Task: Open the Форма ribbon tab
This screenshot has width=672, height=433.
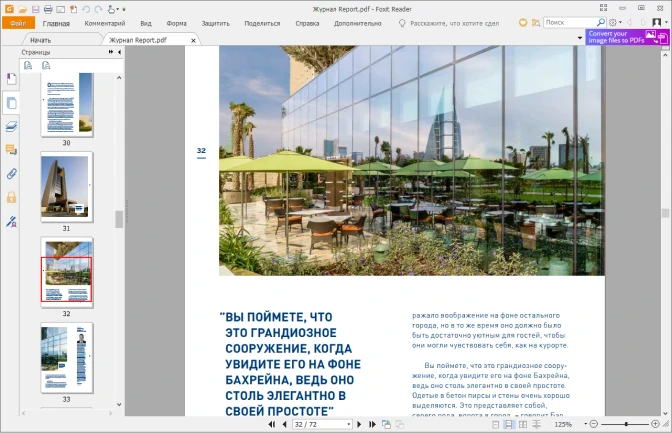Action: click(177, 24)
